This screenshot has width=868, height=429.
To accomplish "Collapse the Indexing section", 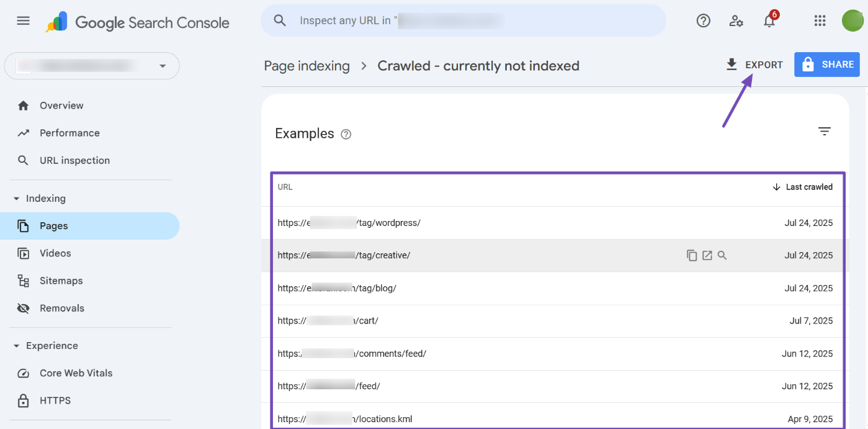I will point(17,199).
